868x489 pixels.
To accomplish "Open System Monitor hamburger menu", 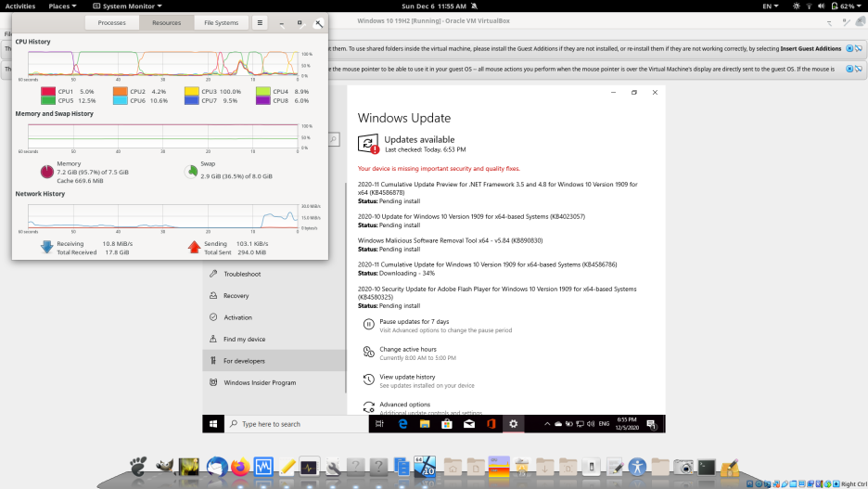I will [x=260, y=22].
